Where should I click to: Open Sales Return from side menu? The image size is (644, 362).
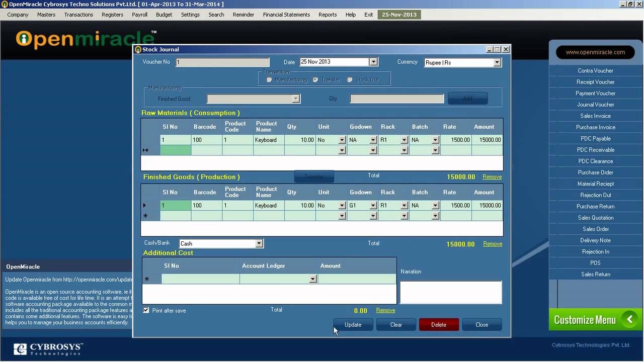pyautogui.click(x=595, y=275)
